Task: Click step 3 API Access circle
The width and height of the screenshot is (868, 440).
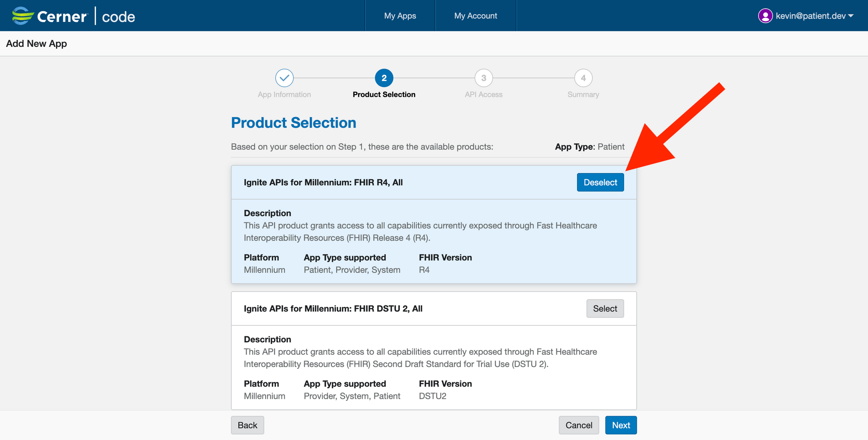Action: pyautogui.click(x=483, y=78)
